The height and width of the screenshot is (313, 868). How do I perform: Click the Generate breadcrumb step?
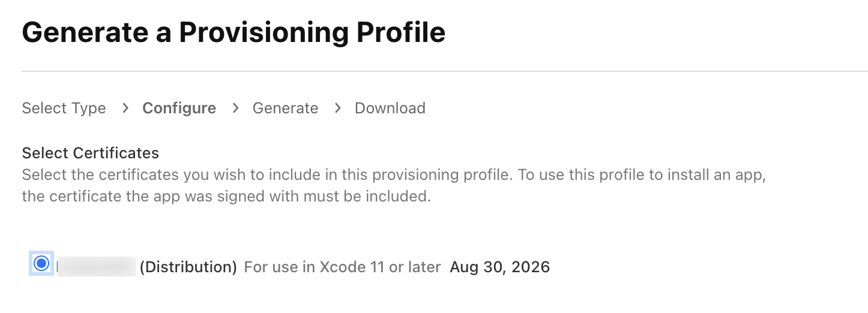pos(285,109)
